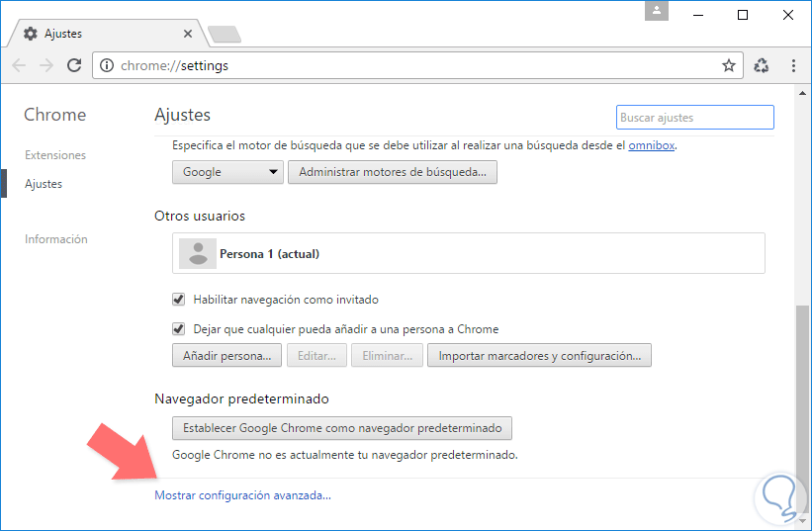The image size is (812, 531).
Task: Set Google Chrome as default browser
Action: [342, 428]
